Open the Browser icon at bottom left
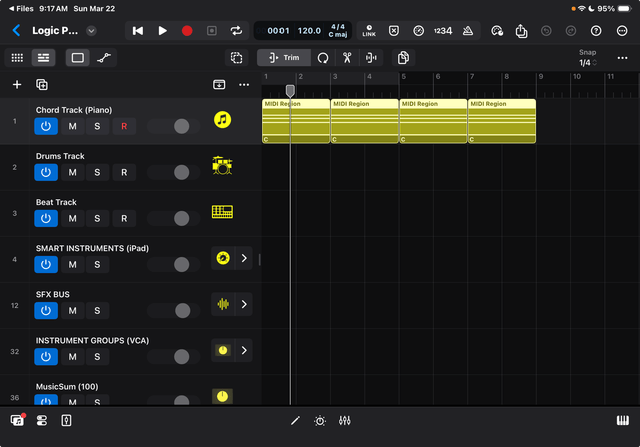The width and height of the screenshot is (640, 447). pyautogui.click(x=17, y=421)
